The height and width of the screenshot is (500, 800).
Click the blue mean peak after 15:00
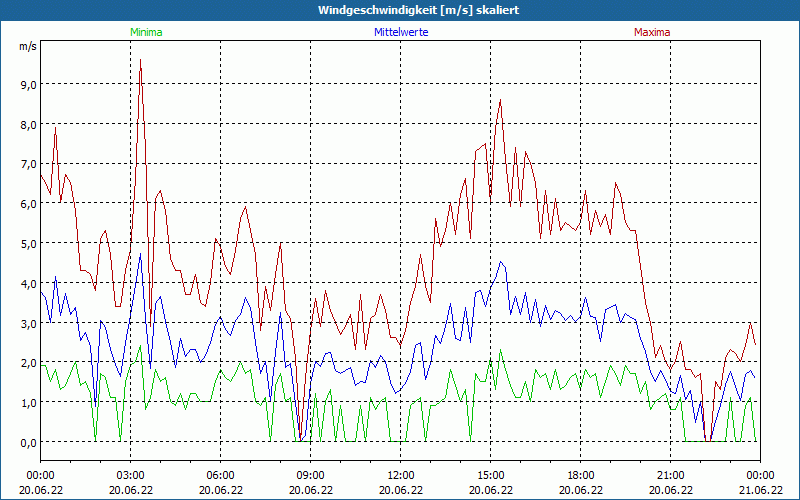click(x=501, y=262)
